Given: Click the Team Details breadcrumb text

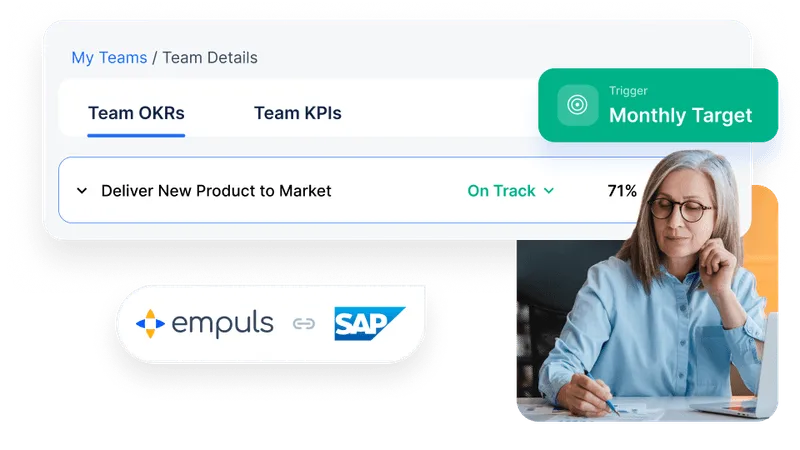Looking at the screenshot, I should pos(210,58).
